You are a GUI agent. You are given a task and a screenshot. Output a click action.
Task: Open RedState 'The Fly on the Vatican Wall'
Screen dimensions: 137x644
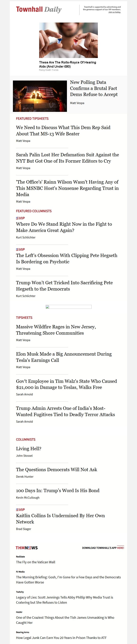click(36, 562)
